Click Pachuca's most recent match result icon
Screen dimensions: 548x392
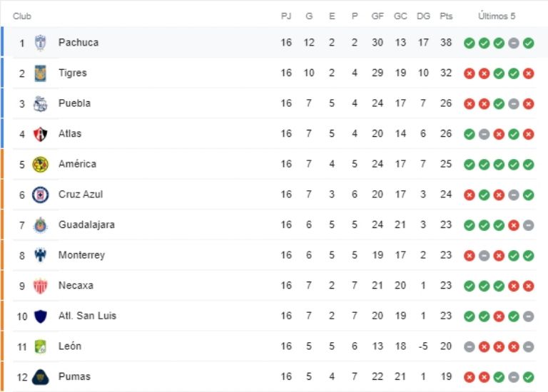click(x=528, y=43)
